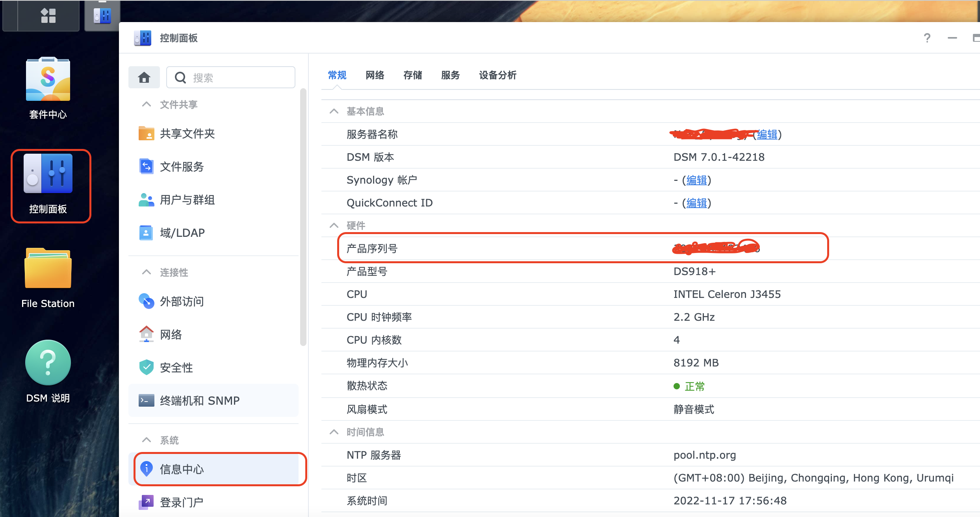Switch to the 常规 tab
The height and width of the screenshot is (517, 980).
pyautogui.click(x=337, y=75)
